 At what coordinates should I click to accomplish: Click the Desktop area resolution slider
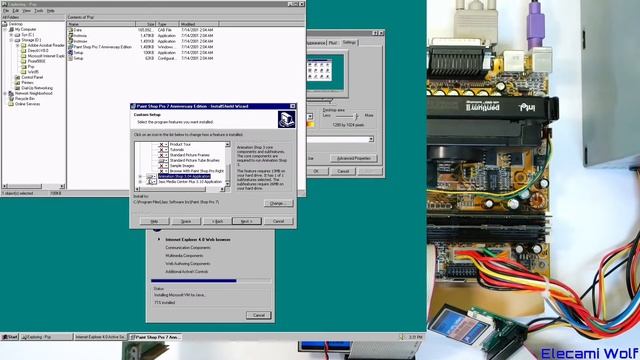(x=356, y=116)
